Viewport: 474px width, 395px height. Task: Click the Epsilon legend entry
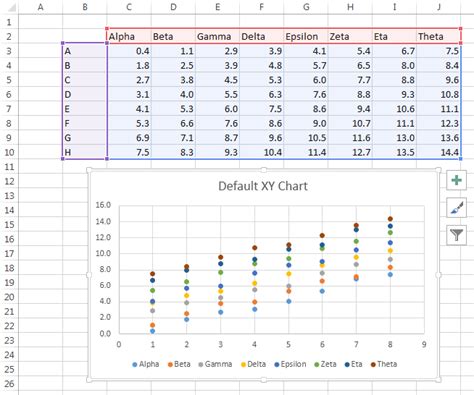[x=290, y=364]
